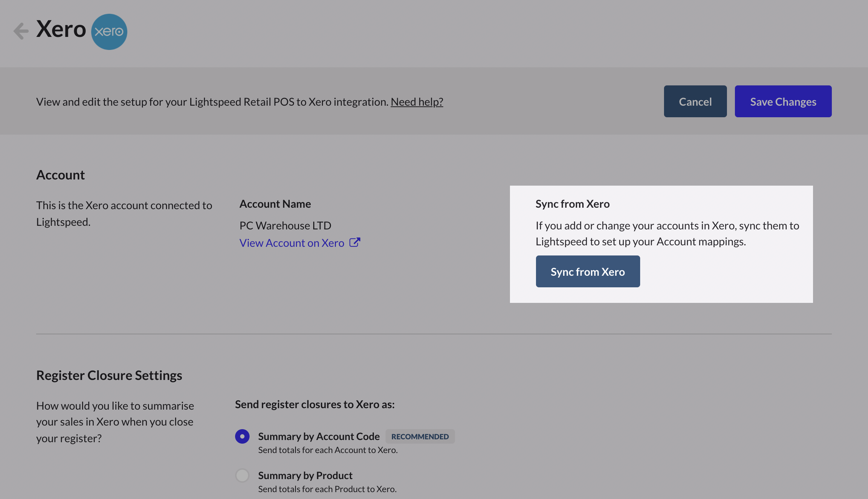The image size is (868, 499).
Task: Click the Account section heading
Action: pos(60,175)
